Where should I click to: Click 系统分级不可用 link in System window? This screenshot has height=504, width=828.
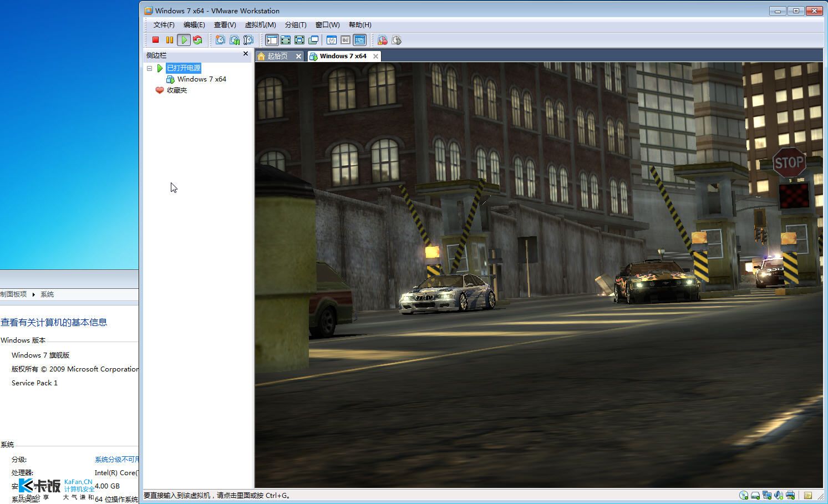117,460
